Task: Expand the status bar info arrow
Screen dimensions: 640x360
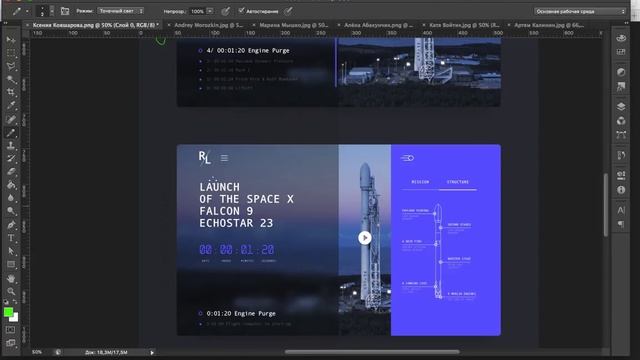Action: (152, 352)
